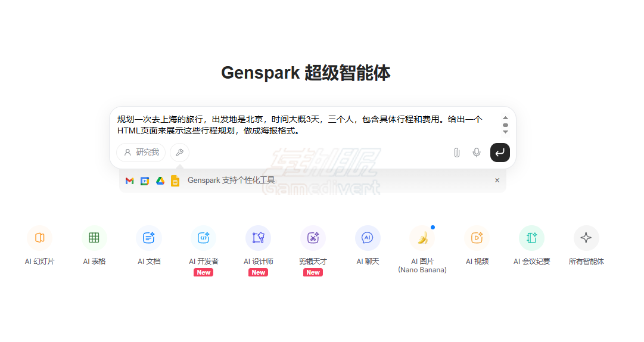Activate the microphone voice input

[x=477, y=153]
